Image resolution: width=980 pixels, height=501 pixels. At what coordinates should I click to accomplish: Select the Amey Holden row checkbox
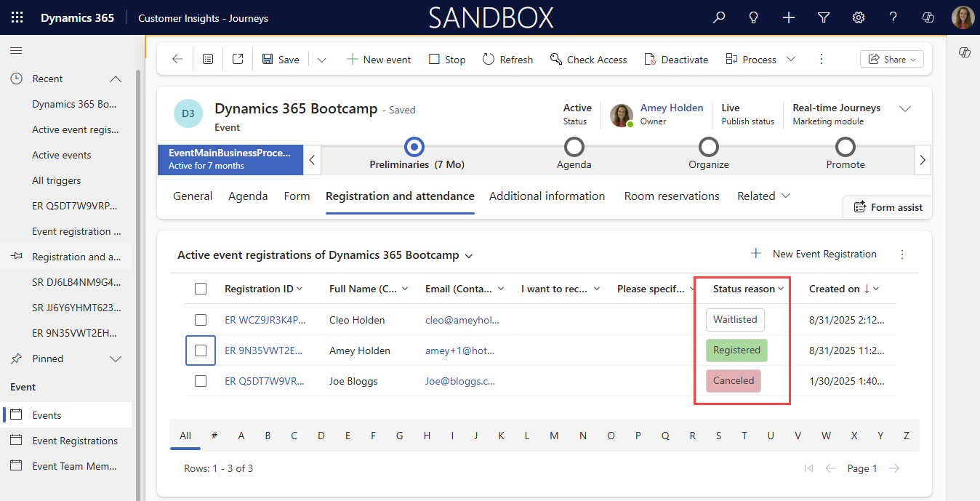pos(201,350)
